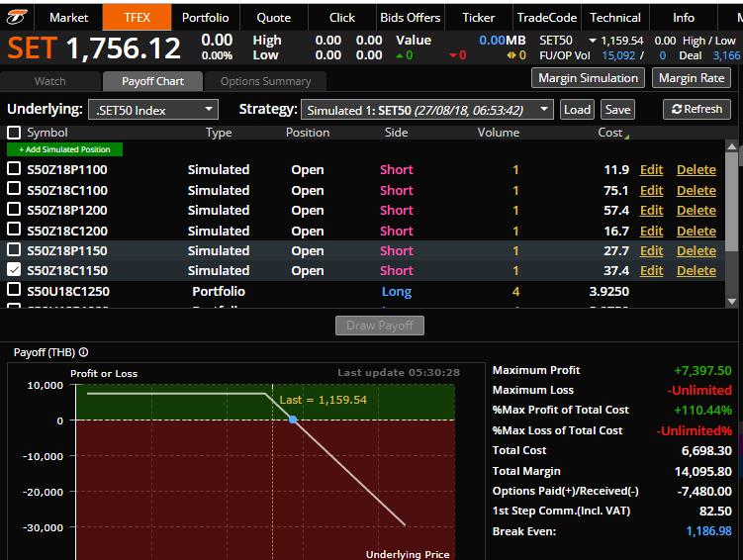Open the Underlying .SET50 Index dropdown
Screen dimensions: 743x560
[153, 110]
